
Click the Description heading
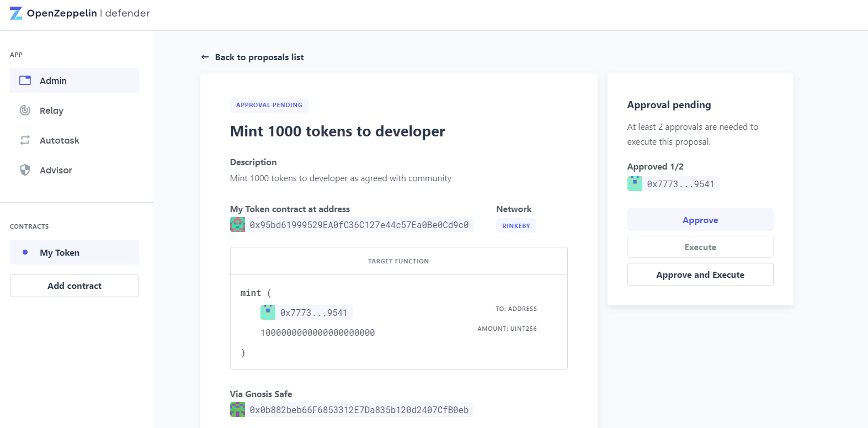point(253,162)
